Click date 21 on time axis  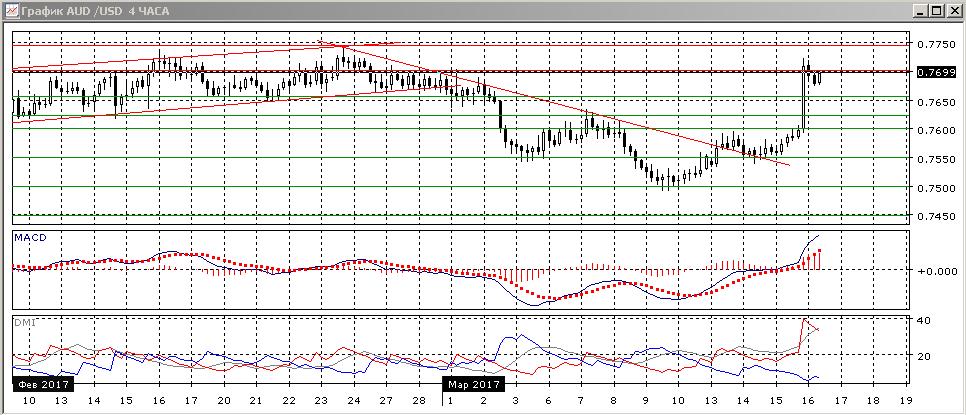(256, 400)
